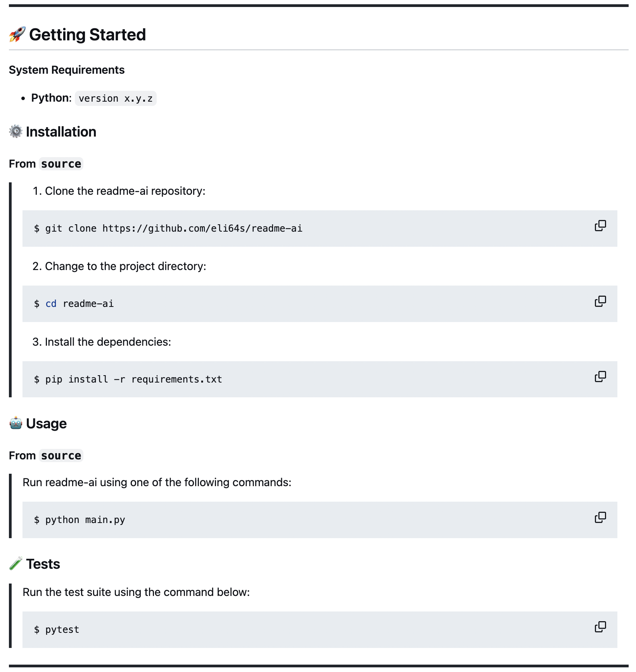Click the rocket emoji beside Getting Started
This screenshot has width=636, height=672.
point(17,35)
